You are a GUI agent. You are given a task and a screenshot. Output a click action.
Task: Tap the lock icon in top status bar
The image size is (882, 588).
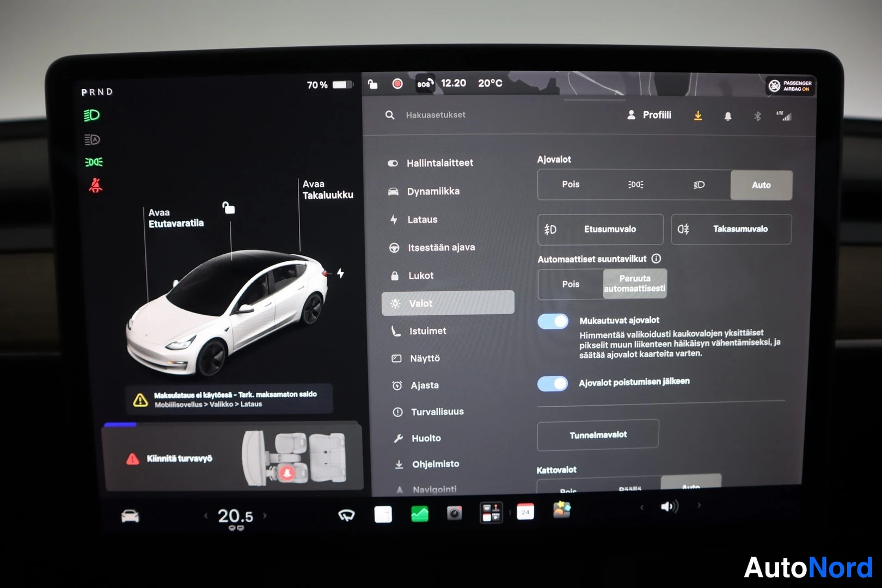click(x=373, y=83)
